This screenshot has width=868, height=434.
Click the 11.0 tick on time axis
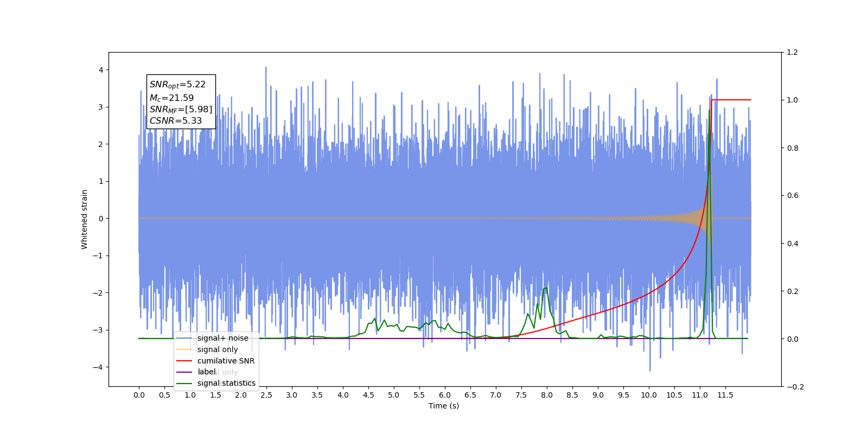tap(700, 395)
